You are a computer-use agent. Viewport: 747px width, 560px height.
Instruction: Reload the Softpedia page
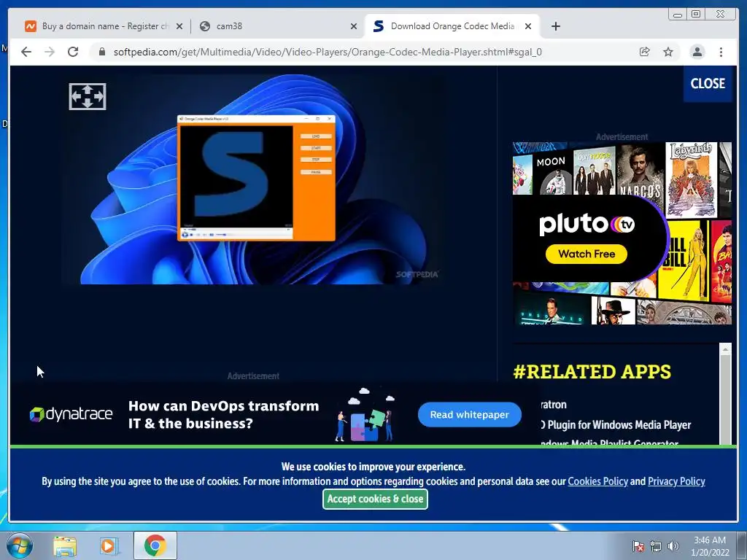tap(73, 52)
